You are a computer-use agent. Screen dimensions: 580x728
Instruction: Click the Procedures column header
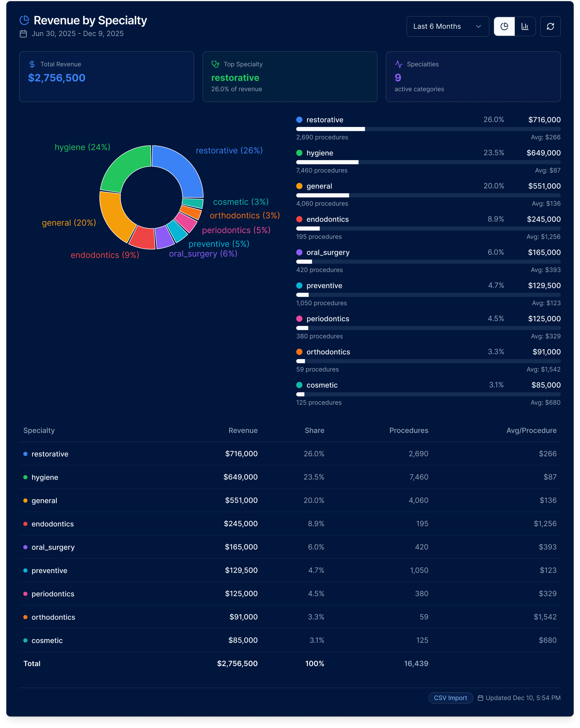(x=408, y=431)
